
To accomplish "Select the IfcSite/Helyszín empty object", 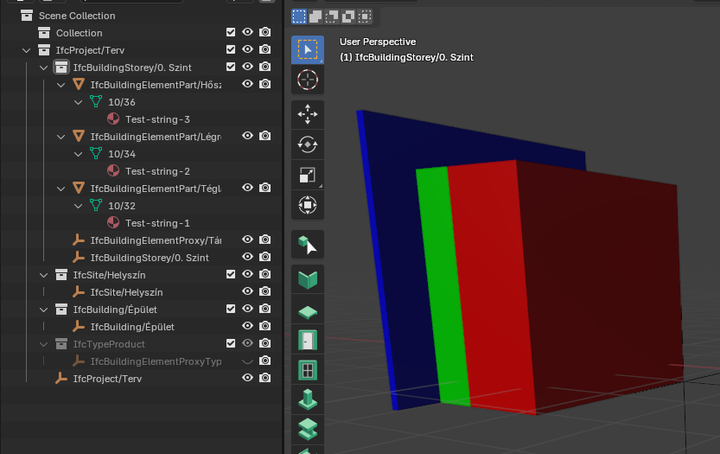I will coord(126,292).
